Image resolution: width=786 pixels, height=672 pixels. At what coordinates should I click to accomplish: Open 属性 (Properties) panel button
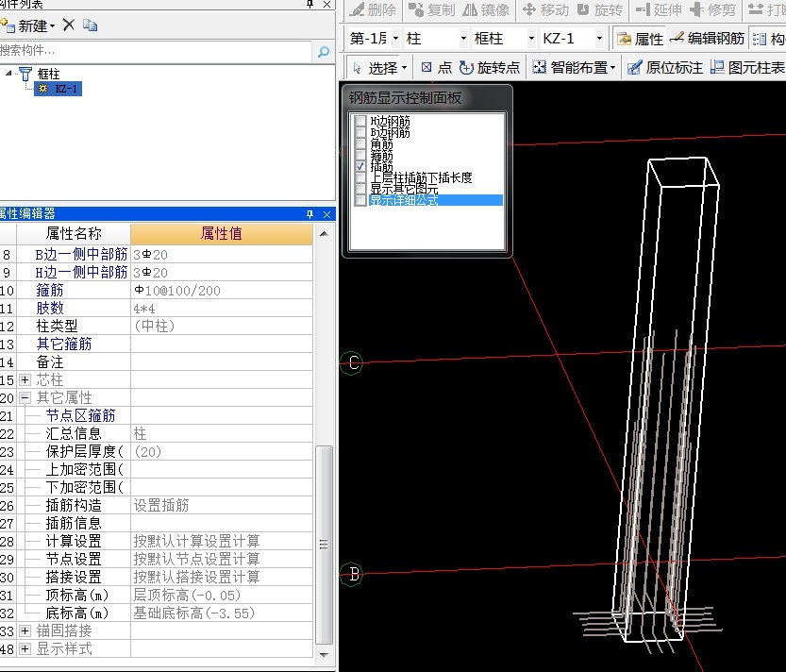coord(640,39)
